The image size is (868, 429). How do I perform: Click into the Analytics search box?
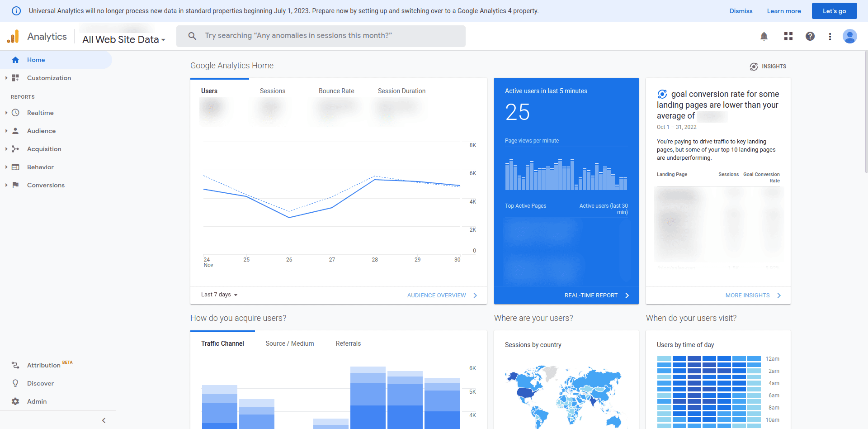click(x=321, y=36)
